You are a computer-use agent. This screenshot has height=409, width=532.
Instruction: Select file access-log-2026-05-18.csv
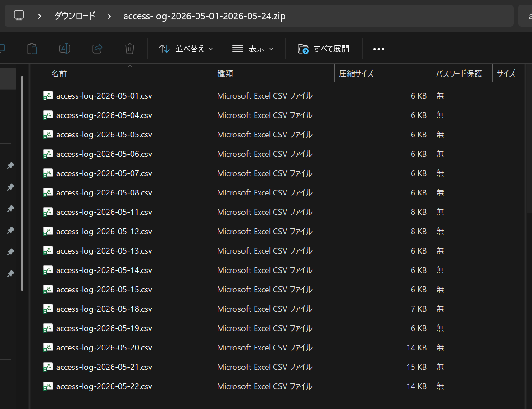(x=104, y=309)
